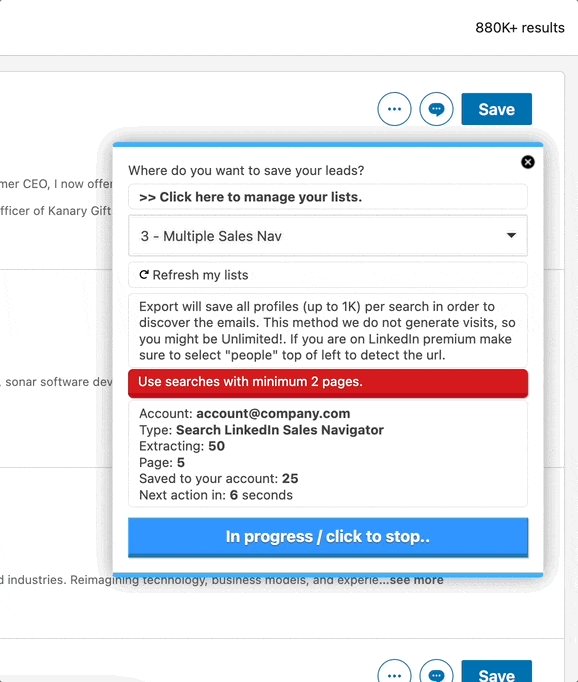Close the leads popup with the X icon
This screenshot has height=682, width=578.
tap(528, 162)
